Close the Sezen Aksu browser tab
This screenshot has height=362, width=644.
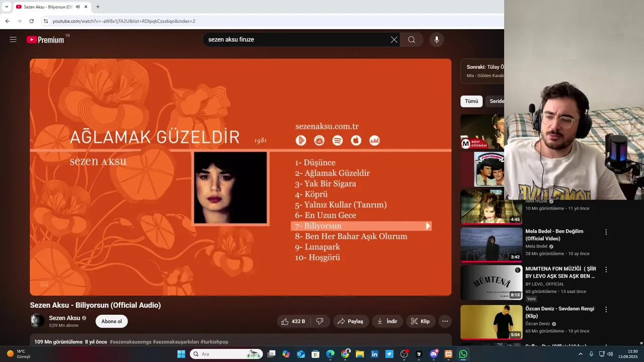pyautogui.click(x=86, y=7)
